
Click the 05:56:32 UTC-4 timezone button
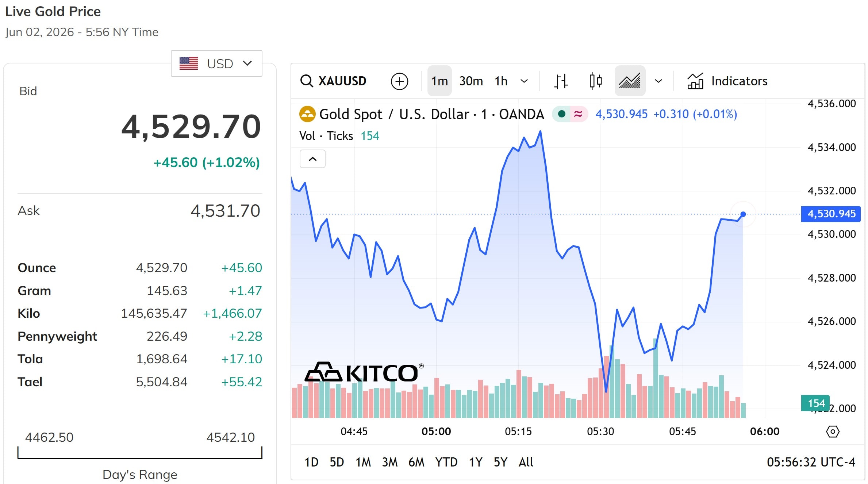[x=811, y=462]
